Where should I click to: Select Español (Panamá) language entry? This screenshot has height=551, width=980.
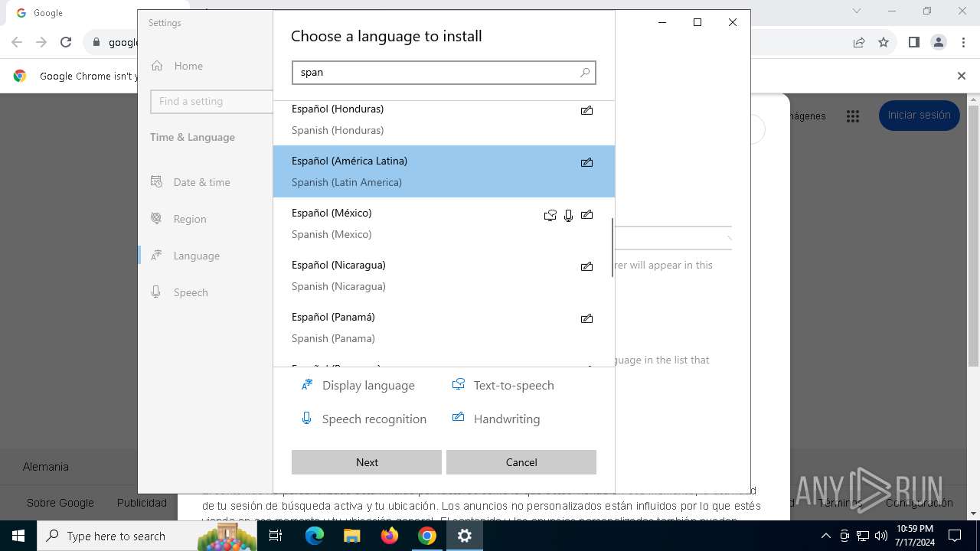coord(444,328)
